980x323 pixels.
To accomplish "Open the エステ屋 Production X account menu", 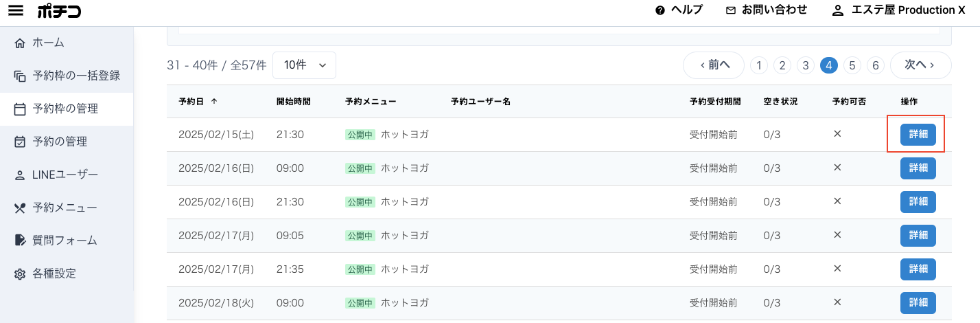I will (x=898, y=10).
